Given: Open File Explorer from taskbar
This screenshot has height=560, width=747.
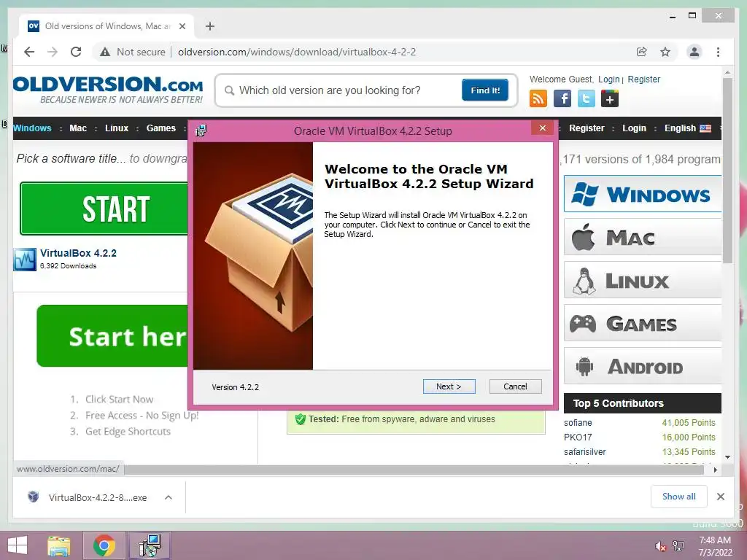Looking at the screenshot, I should [59, 545].
